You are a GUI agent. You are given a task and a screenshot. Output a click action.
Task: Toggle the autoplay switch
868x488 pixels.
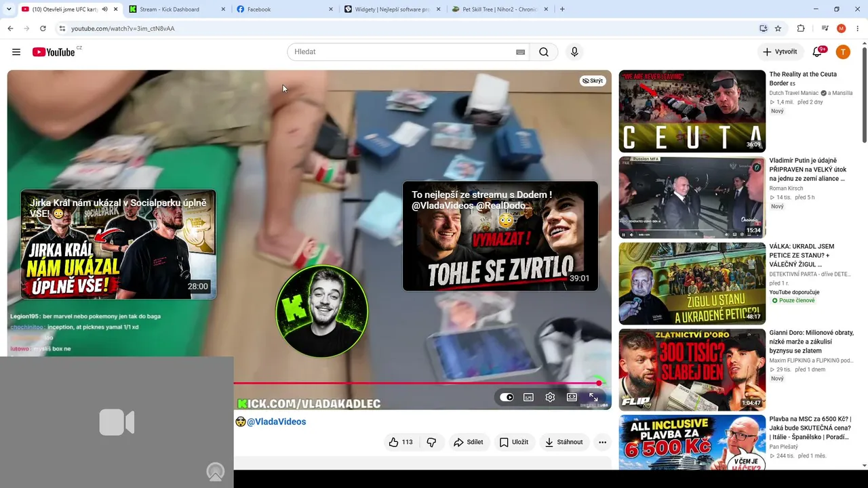pyautogui.click(x=507, y=397)
